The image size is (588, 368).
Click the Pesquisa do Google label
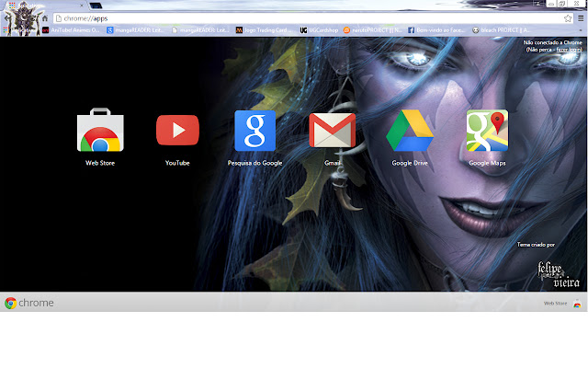point(255,163)
